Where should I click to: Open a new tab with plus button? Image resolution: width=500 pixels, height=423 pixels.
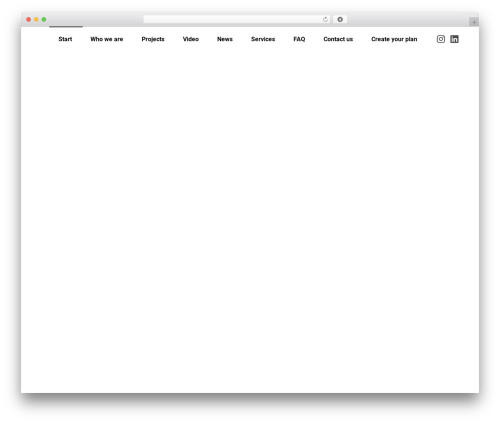[474, 22]
